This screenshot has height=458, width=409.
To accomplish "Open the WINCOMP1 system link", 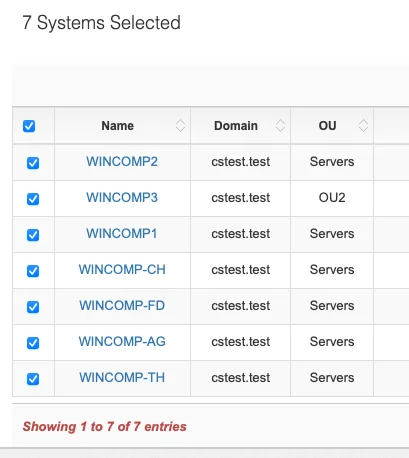I will pos(122,234).
